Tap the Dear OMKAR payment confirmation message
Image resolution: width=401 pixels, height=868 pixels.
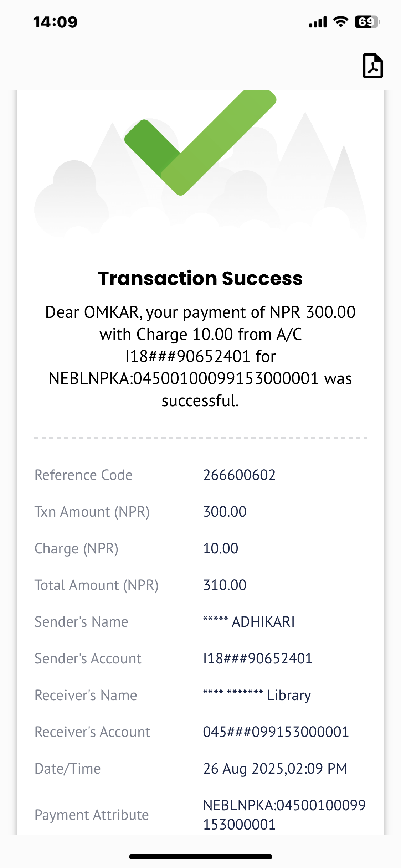coord(200,356)
